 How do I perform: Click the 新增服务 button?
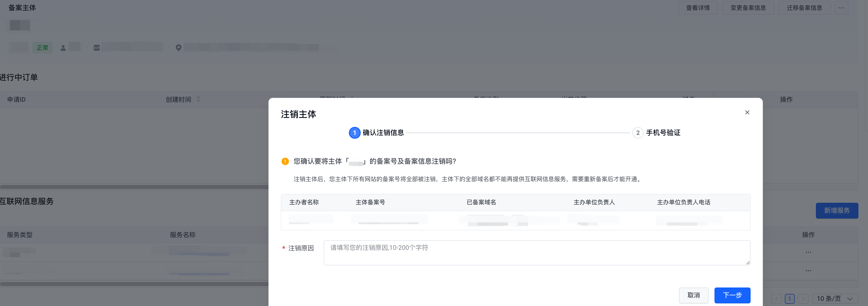click(x=837, y=210)
